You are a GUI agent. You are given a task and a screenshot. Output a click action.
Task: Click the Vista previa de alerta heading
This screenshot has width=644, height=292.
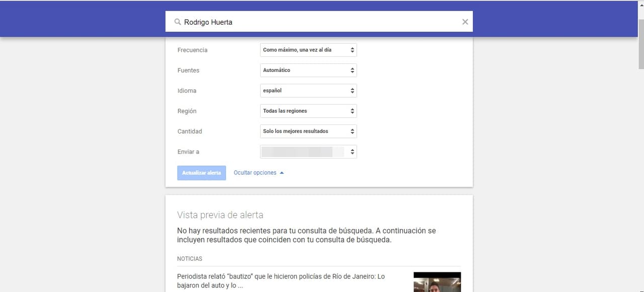(x=220, y=215)
